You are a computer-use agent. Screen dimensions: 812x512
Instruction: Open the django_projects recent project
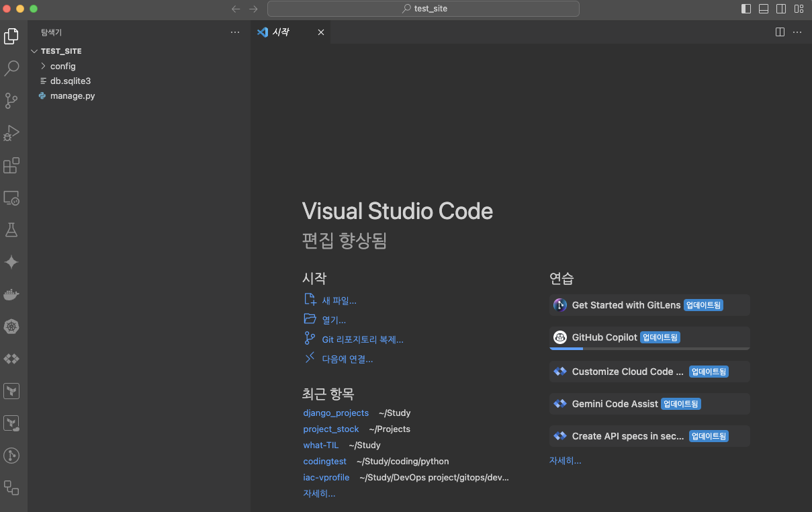[335, 413]
